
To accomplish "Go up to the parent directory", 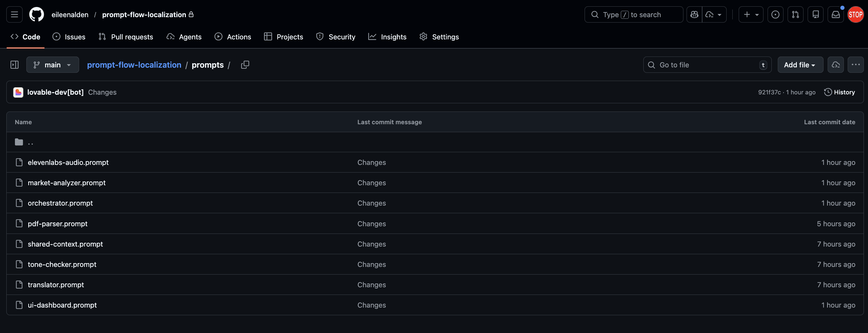I will click(x=30, y=142).
